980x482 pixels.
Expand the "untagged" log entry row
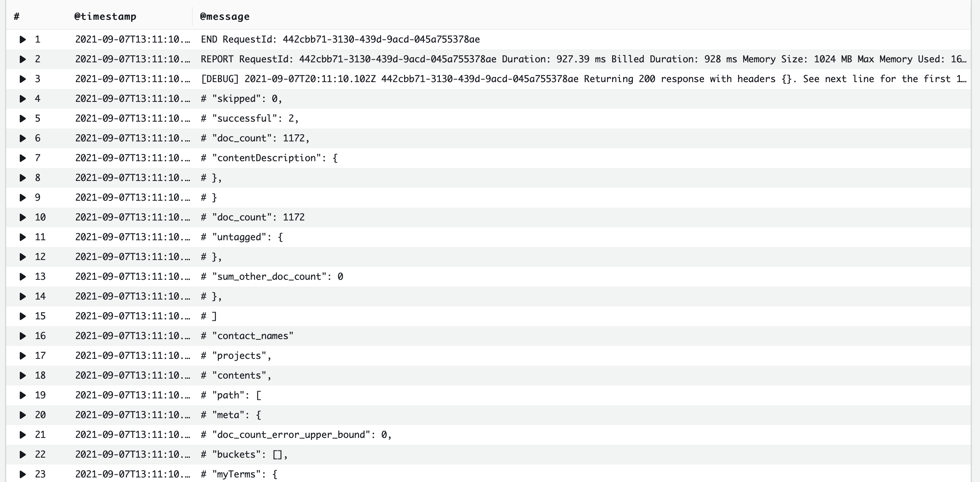(22, 237)
